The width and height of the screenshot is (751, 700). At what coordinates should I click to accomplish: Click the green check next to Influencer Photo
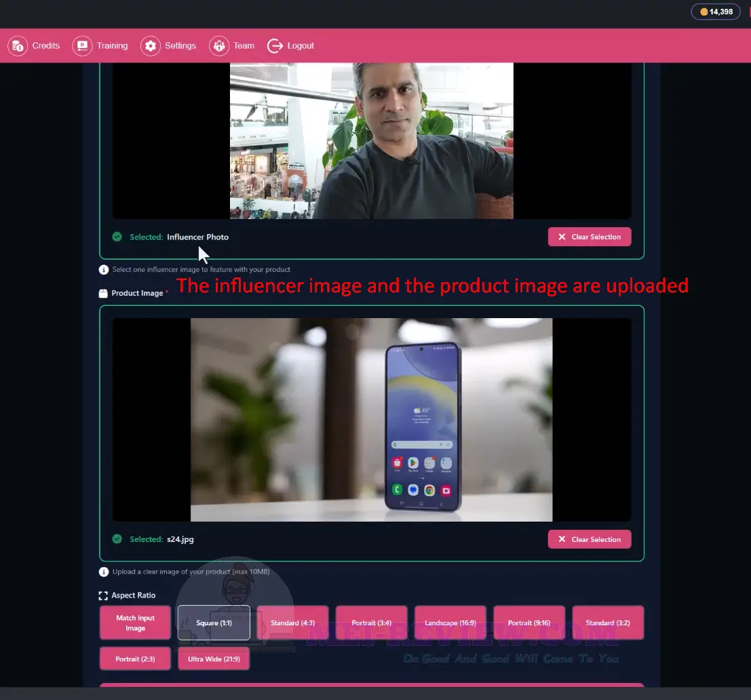117,237
